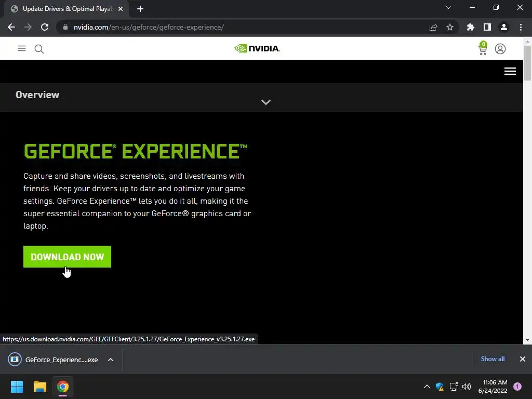Open Chrome profile menu
532x399 pixels.
[504, 27]
